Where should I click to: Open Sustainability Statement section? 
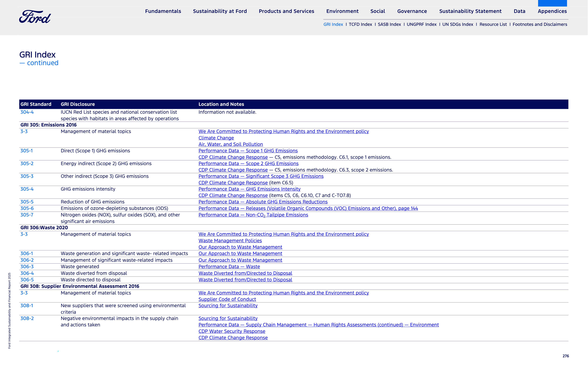470,11
